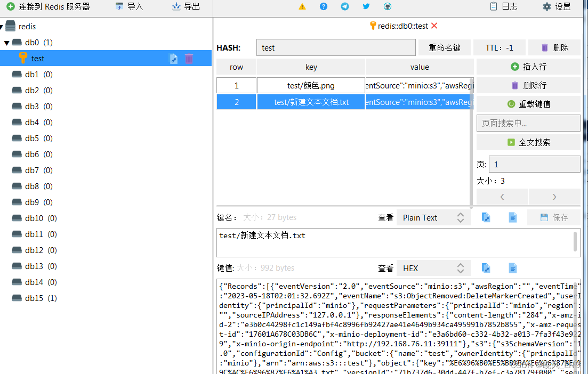The image size is (588, 374).
Task: Click inside the key value JSON text area
Action: [398, 326]
